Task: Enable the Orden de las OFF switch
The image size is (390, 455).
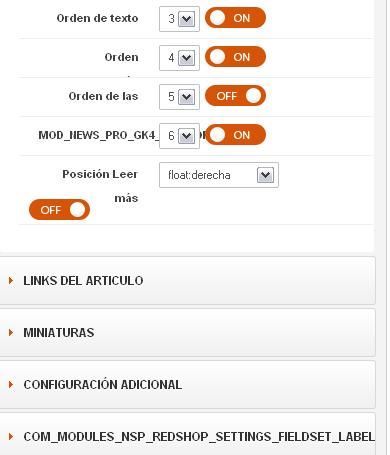Action: pos(235,96)
